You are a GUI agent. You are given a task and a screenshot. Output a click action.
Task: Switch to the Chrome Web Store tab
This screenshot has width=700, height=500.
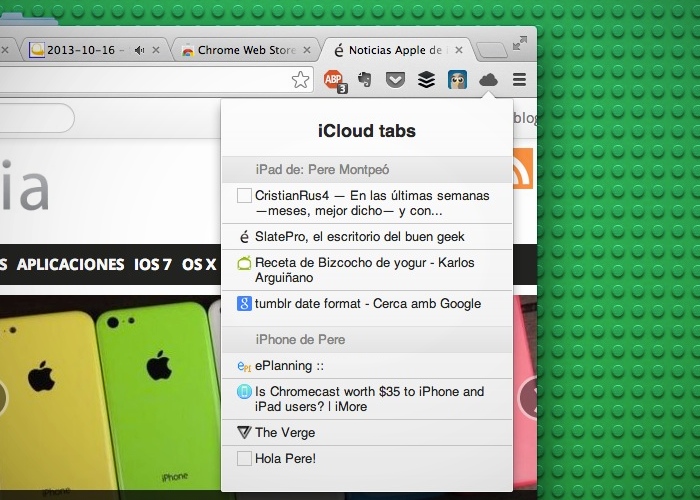point(246,50)
